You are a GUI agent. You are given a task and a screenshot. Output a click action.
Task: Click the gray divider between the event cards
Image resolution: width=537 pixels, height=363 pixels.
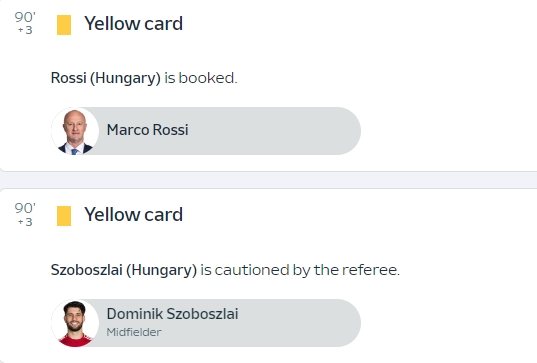[x=268, y=180]
